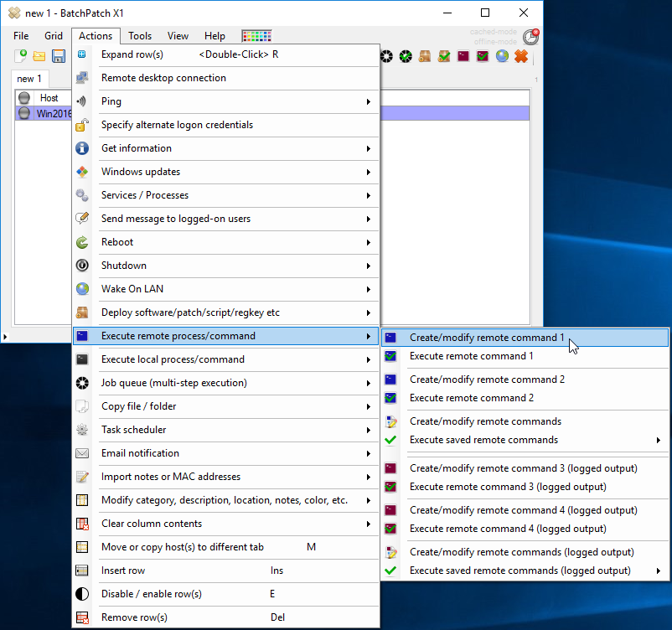Click the new grid toolbar icon

click(x=21, y=56)
